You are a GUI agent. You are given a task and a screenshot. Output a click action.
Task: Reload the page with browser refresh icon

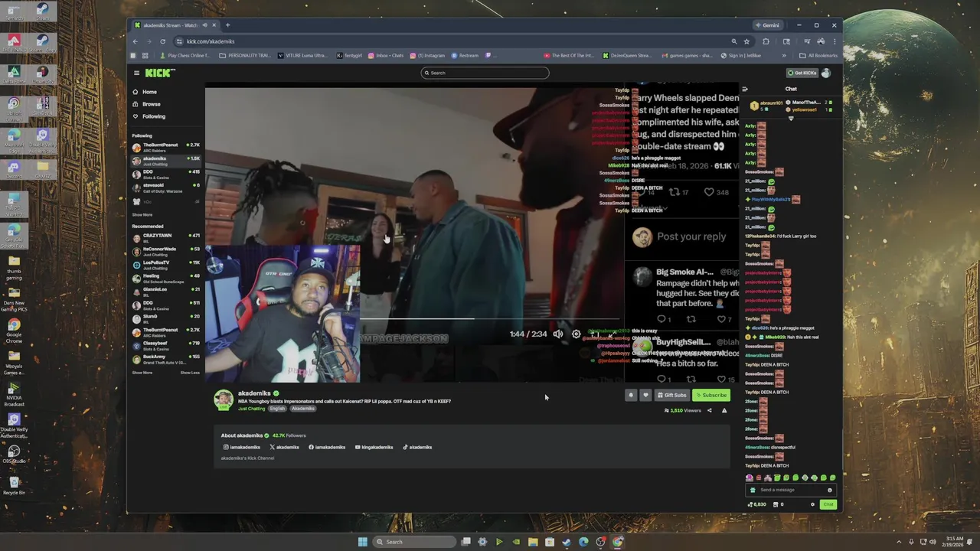coord(162,41)
